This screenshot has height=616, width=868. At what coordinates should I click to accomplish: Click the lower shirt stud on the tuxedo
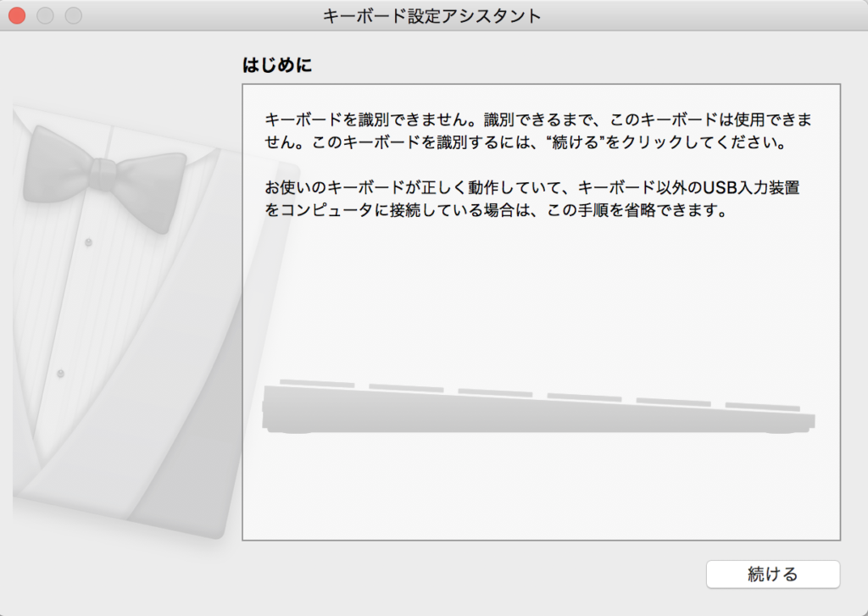click(60, 373)
